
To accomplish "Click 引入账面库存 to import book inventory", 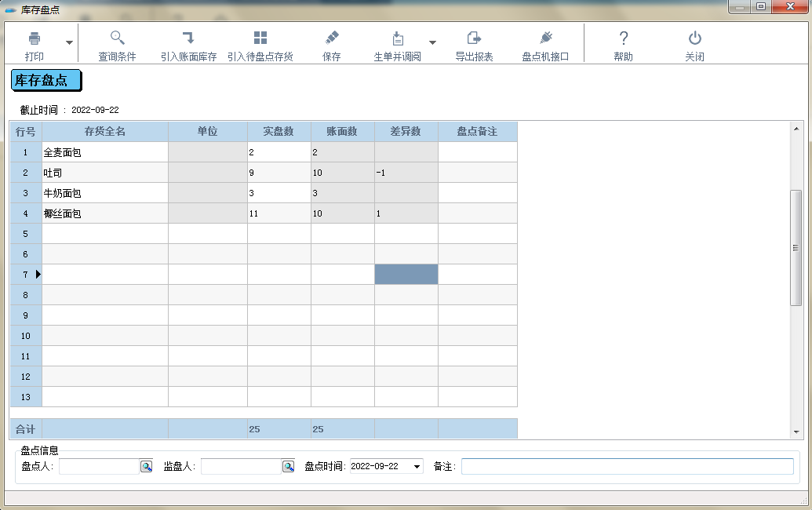I will click(188, 43).
